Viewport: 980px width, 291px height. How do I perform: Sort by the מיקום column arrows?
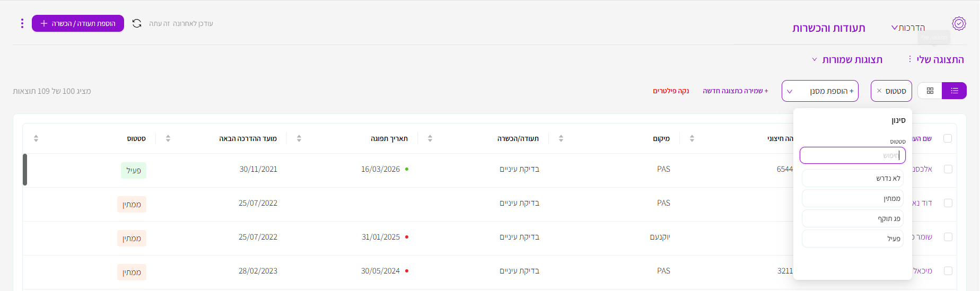pyautogui.click(x=561, y=138)
